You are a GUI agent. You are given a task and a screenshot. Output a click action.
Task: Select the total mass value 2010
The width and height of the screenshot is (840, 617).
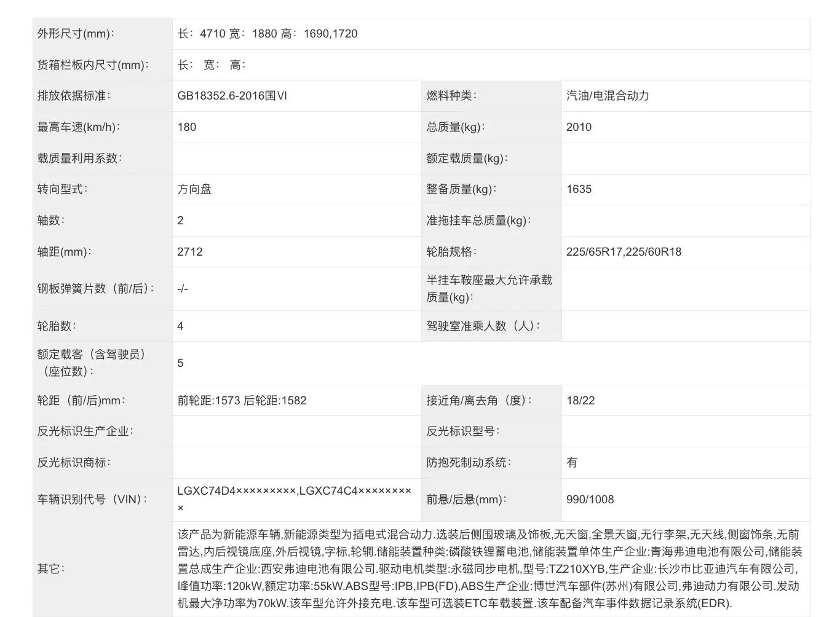click(x=579, y=127)
